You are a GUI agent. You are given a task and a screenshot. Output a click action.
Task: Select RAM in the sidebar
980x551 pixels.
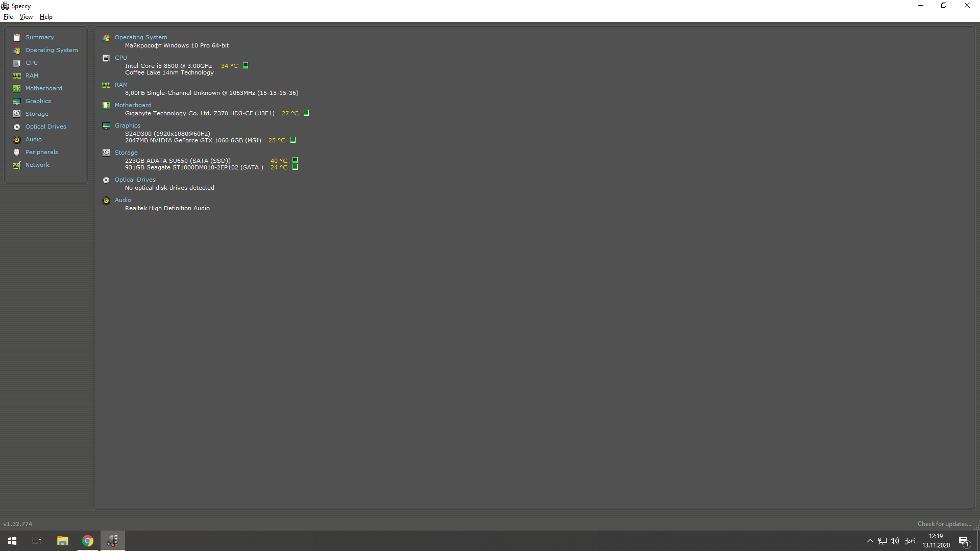pyautogui.click(x=32, y=76)
